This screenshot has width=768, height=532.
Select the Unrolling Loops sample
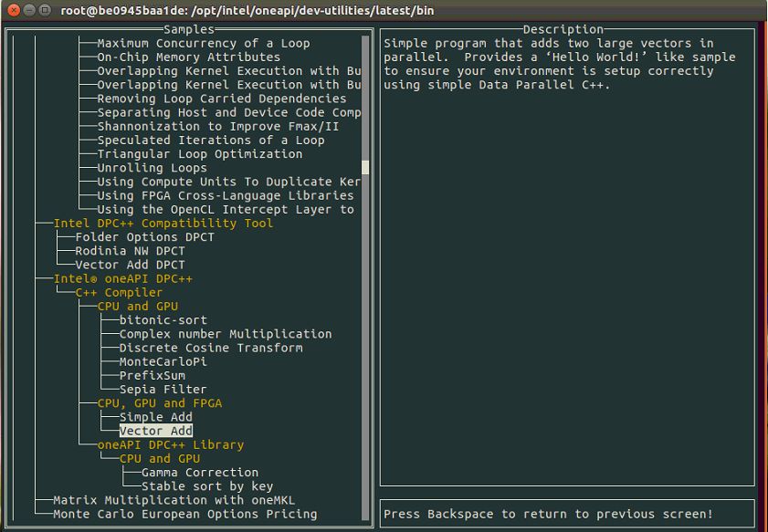(x=152, y=168)
